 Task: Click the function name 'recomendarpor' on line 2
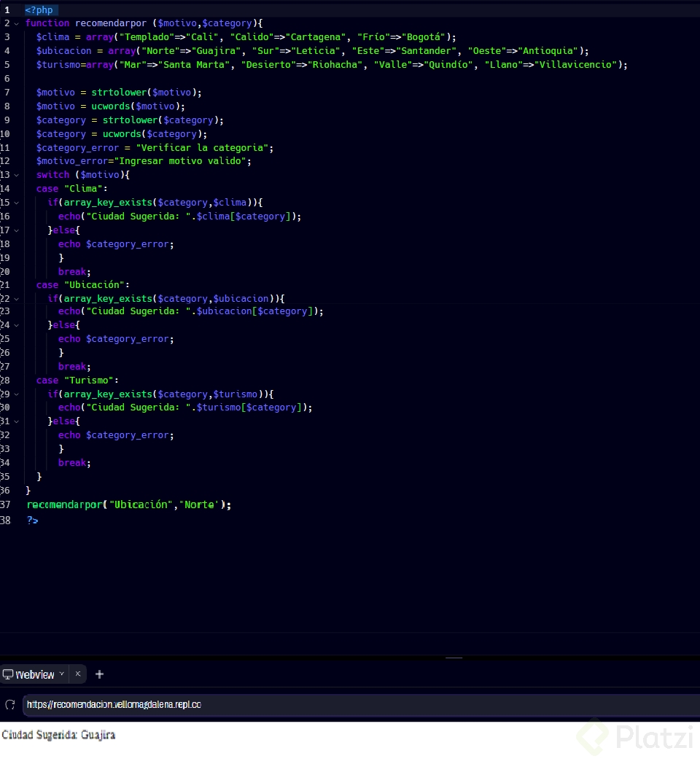[111, 23]
